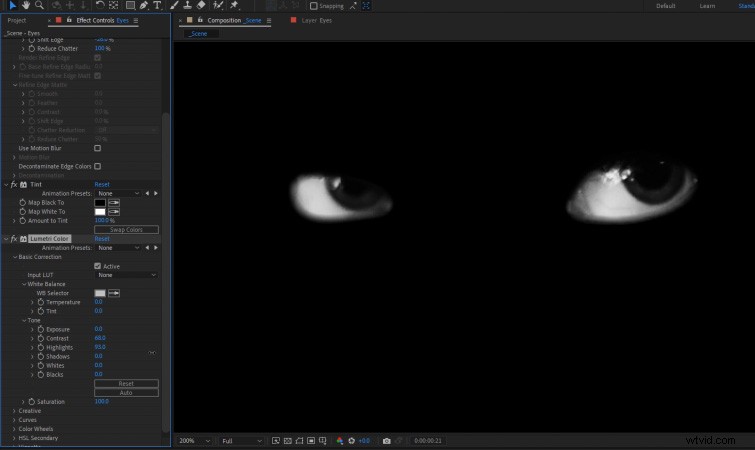Image resolution: width=755 pixels, height=450 pixels.
Task: Toggle Effect Controls panel lock icon
Action: (x=69, y=20)
